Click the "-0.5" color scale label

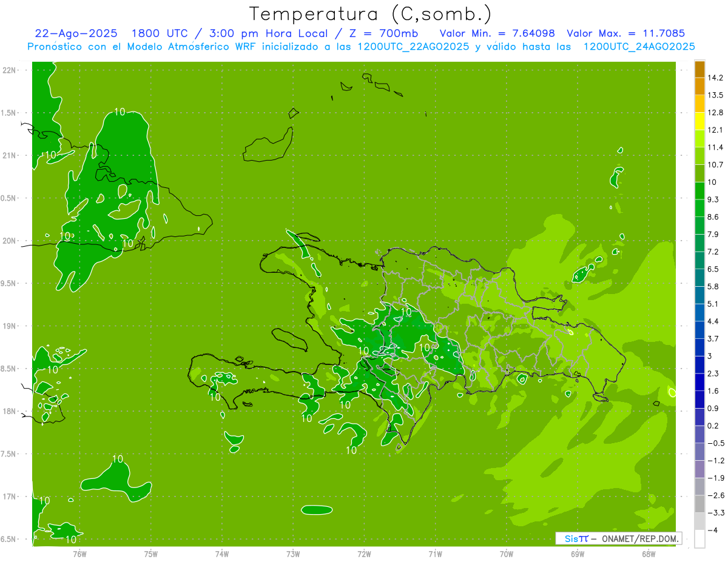716,443
